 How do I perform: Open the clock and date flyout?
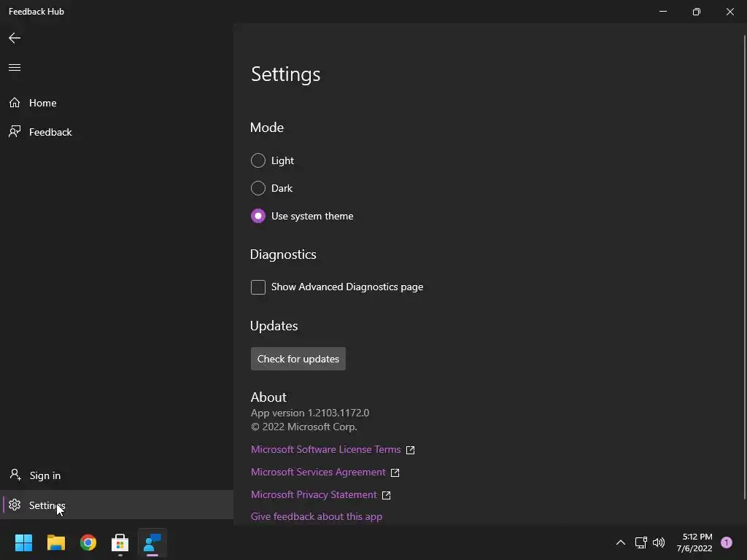[x=694, y=542]
